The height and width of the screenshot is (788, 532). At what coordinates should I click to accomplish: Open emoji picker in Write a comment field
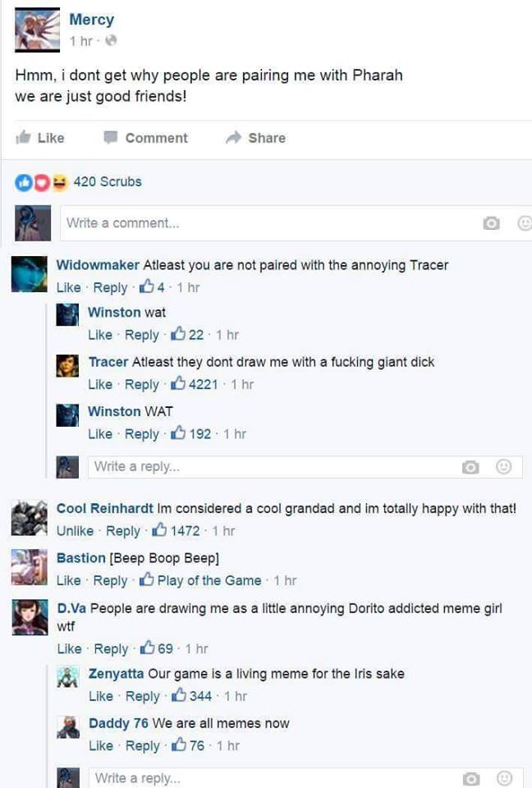pyautogui.click(x=525, y=223)
